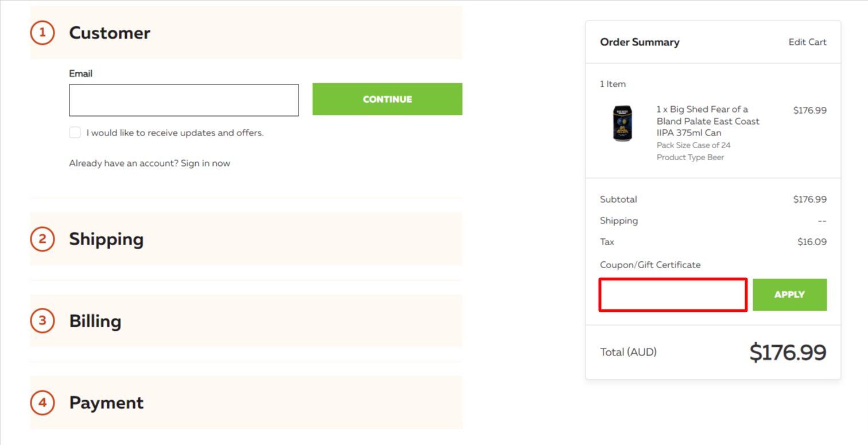Expand the Payment section heading
Viewport: 868px width, 445px height.
pos(106,403)
